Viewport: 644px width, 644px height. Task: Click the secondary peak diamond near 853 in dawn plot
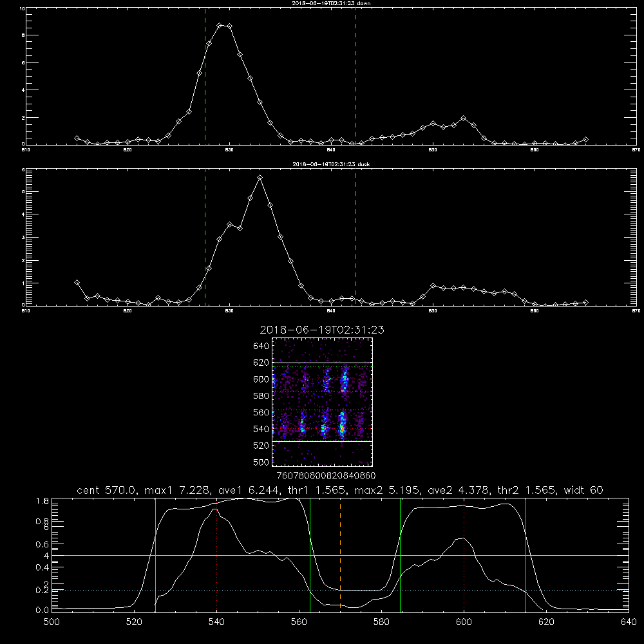463,118
